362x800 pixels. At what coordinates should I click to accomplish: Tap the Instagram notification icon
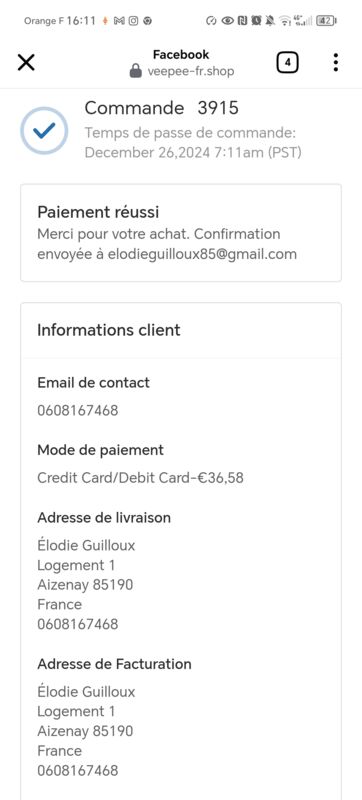click(x=133, y=21)
